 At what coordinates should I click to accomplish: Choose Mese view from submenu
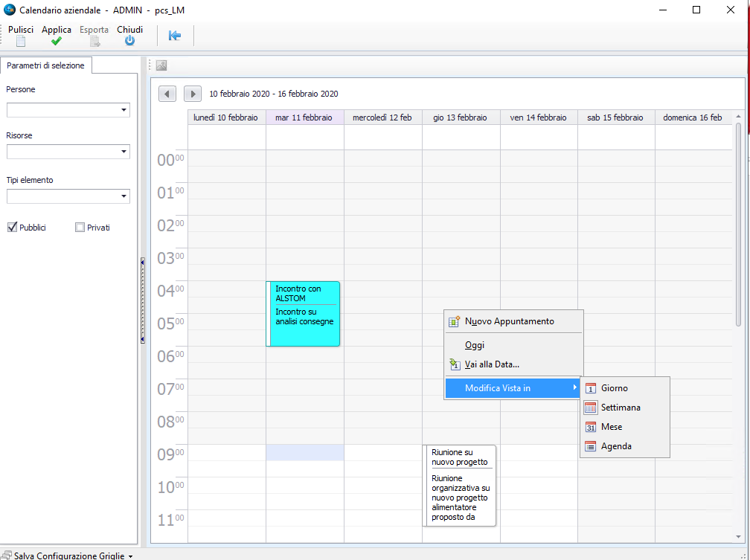coord(612,427)
